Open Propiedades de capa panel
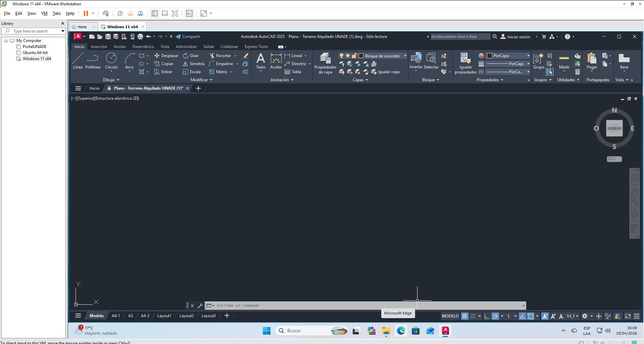The height and width of the screenshot is (344, 644). [x=325, y=63]
